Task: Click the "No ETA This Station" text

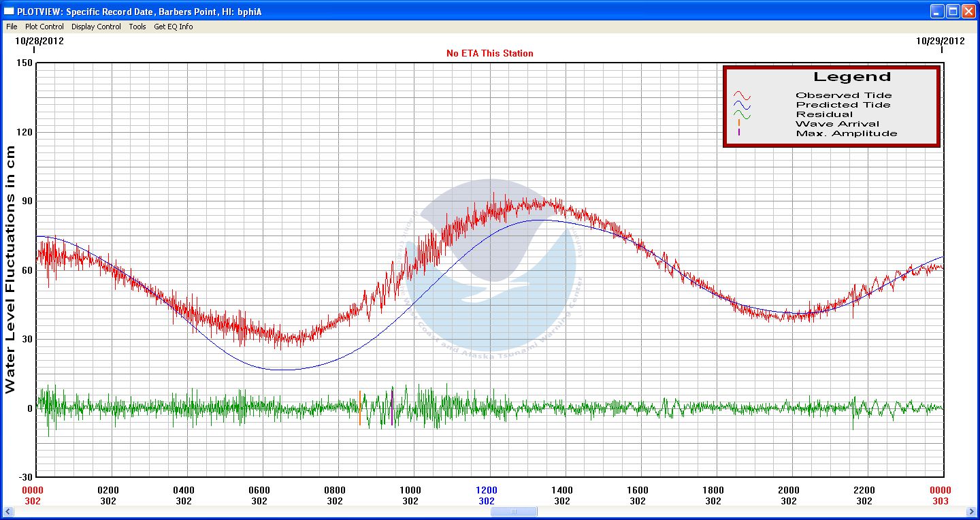Action: [489, 53]
